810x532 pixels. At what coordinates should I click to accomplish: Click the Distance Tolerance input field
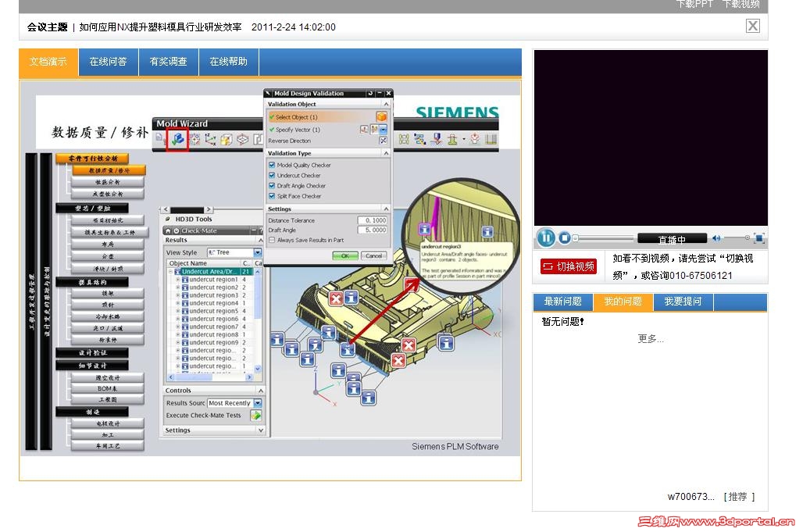pos(372,220)
